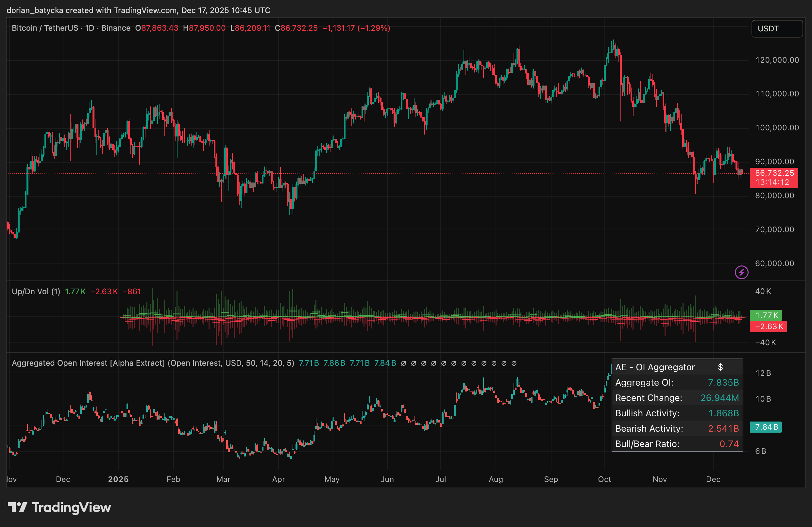
Task: Click the dollar sign in OI Aggregator header
Action: (720, 367)
